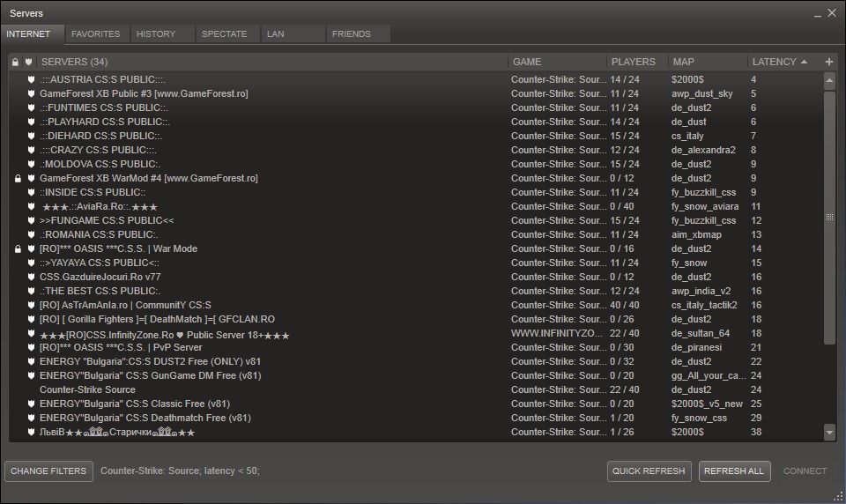Viewport: 846px width, 504px height.
Task: Click the VAC shield column header icon
Action: point(28,62)
